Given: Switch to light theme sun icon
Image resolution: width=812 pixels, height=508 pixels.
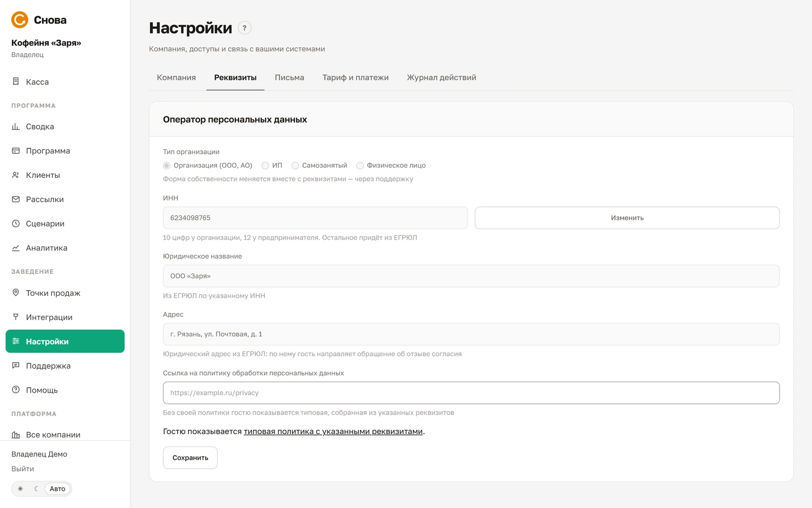Looking at the screenshot, I should click(20, 489).
